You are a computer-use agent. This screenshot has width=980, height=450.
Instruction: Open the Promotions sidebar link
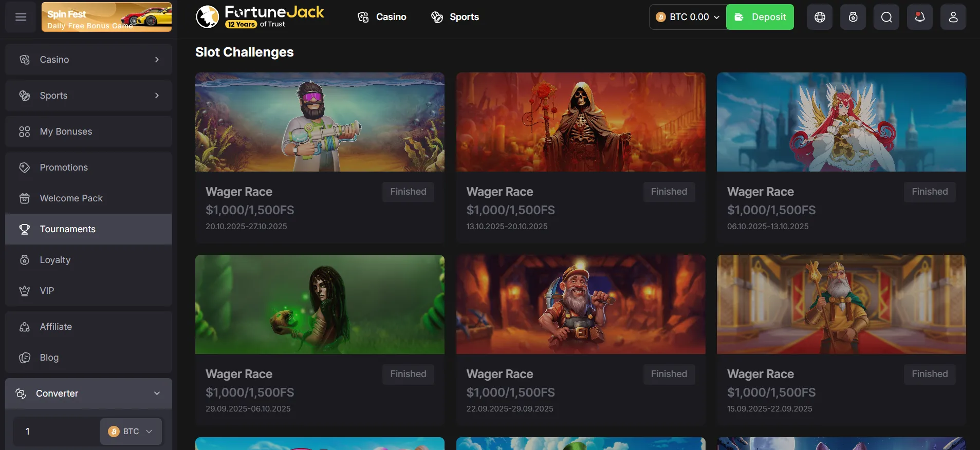64,167
